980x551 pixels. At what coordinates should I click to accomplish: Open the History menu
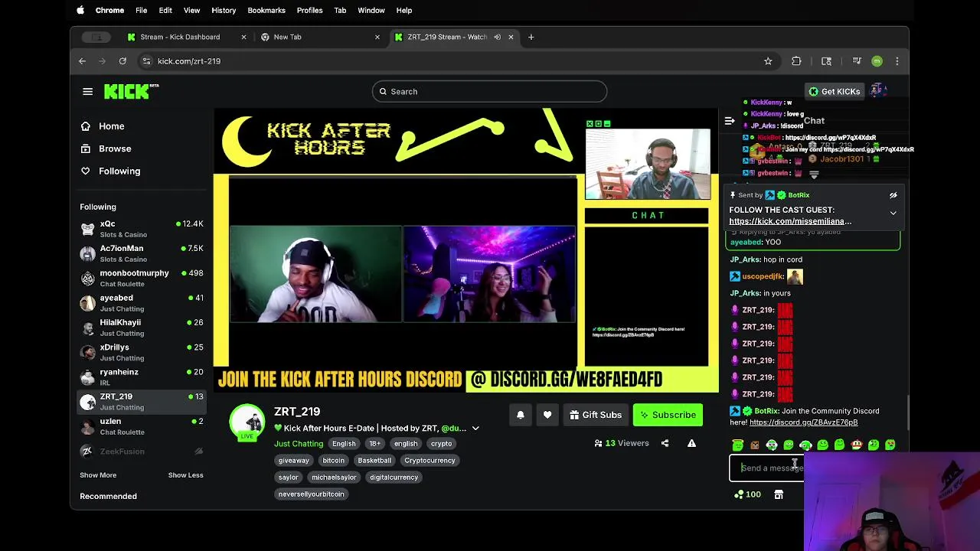pyautogui.click(x=224, y=10)
